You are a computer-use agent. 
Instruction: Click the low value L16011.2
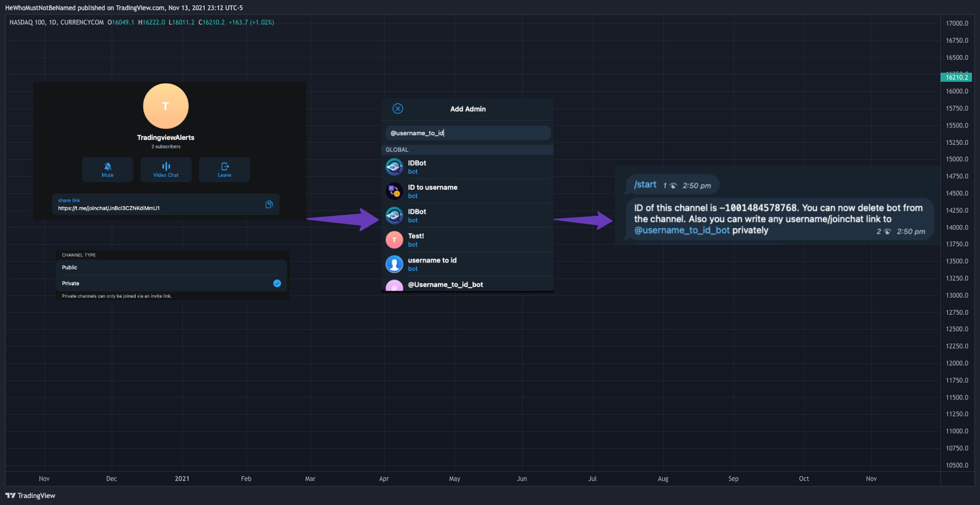(x=182, y=22)
